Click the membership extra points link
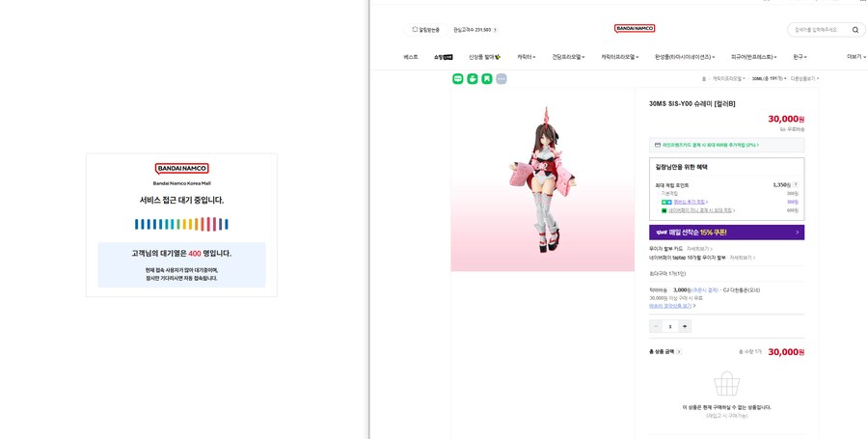The height and width of the screenshot is (439, 868). (x=691, y=202)
